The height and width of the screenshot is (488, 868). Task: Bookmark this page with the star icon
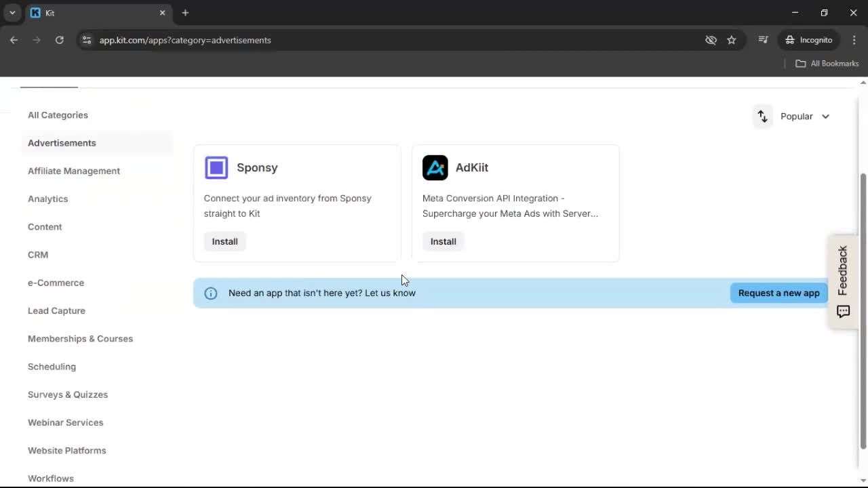click(732, 40)
